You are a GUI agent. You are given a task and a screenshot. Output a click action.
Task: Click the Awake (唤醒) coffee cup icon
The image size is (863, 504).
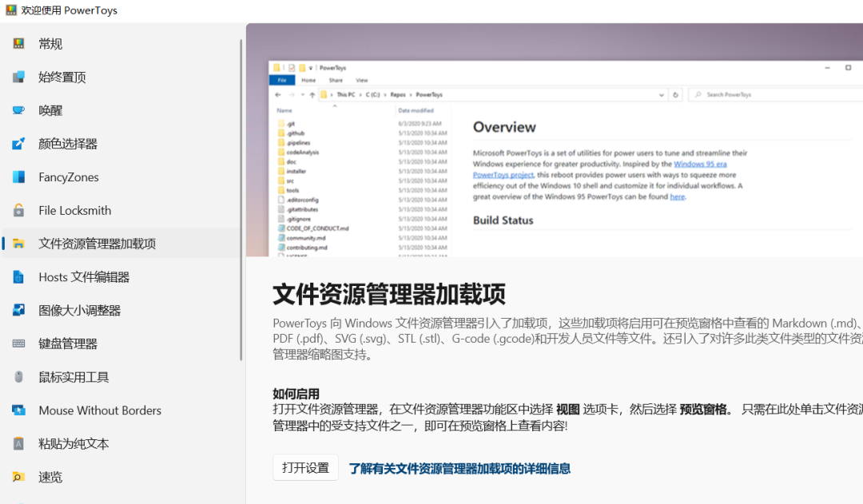tap(18, 110)
